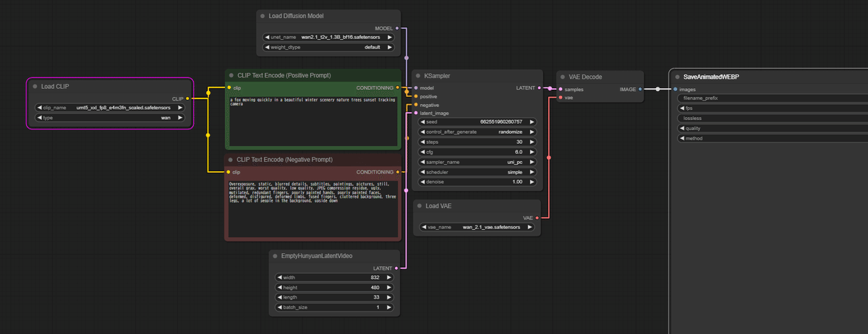Open the unet_name model dropdown
The width and height of the screenshot is (868, 334).
point(327,37)
